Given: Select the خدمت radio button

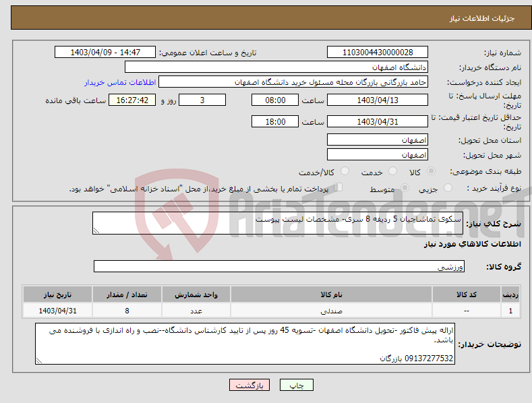Looking at the screenshot, I should (x=392, y=171).
